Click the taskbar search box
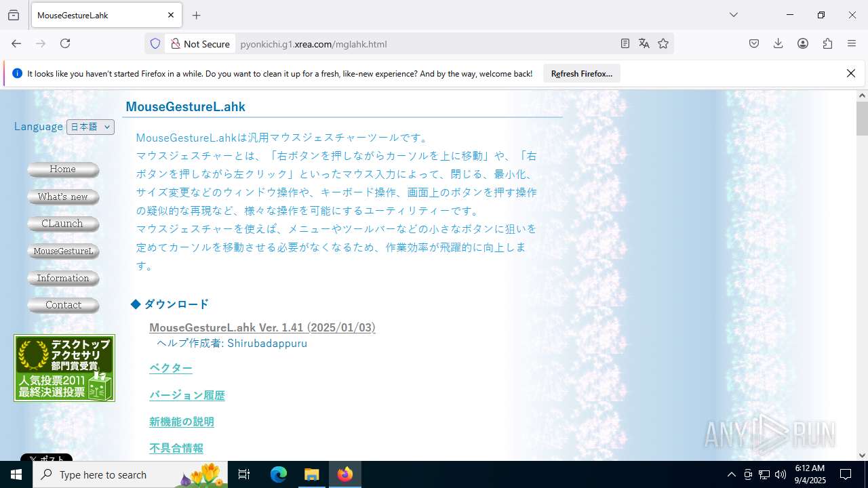The width and height of the screenshot is (868, 488). coord(130,474)
